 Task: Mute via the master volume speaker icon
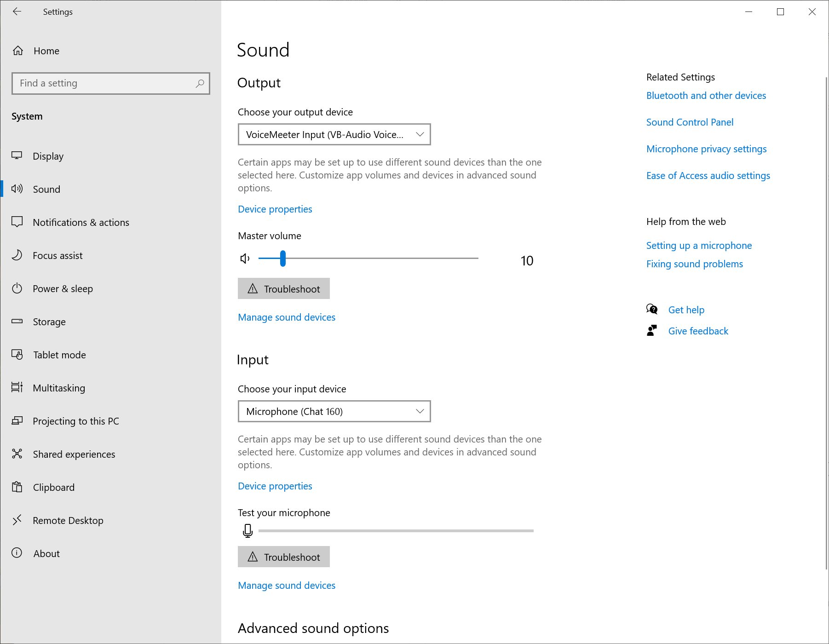(x=245, y=259)
